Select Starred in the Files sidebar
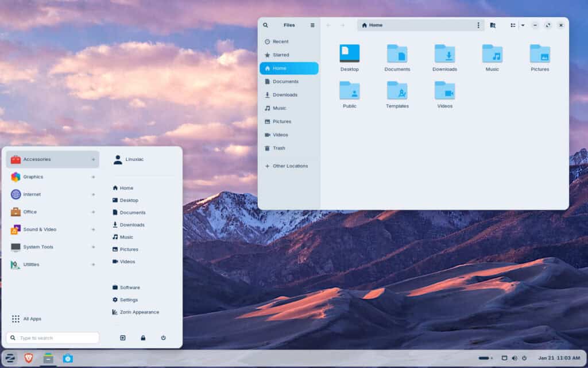Viewport: 588px width, 368px height. coord(281,55)
